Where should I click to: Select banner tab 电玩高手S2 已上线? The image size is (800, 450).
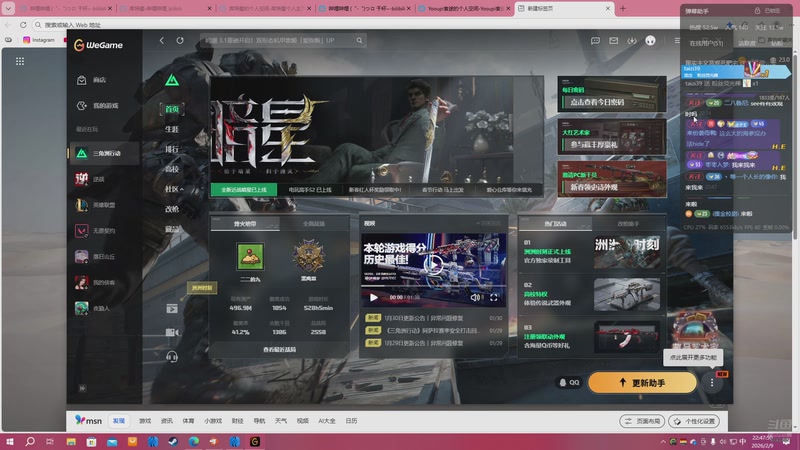310,190
